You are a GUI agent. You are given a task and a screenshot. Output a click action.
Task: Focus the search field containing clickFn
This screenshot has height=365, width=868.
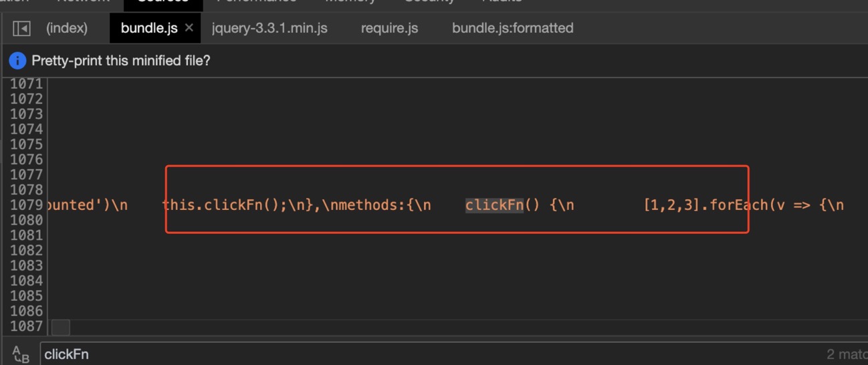401,354
